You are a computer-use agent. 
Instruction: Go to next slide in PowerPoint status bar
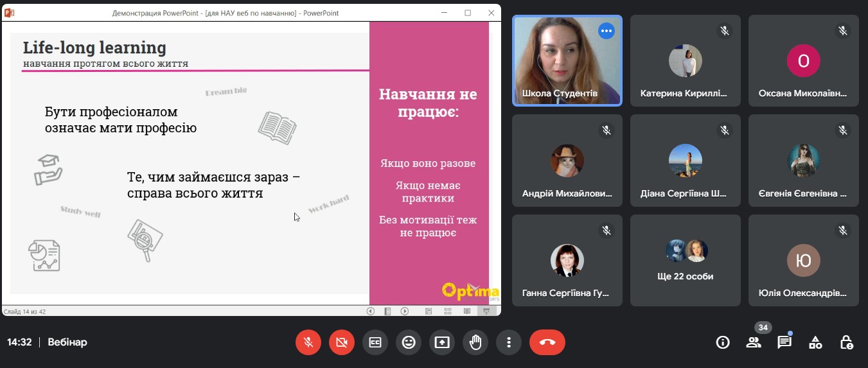pos(405,311)
